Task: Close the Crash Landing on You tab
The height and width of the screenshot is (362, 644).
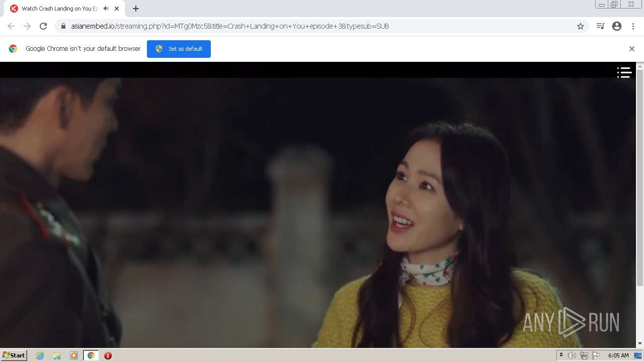Action: pyautogui.click(x=117, y=9)
